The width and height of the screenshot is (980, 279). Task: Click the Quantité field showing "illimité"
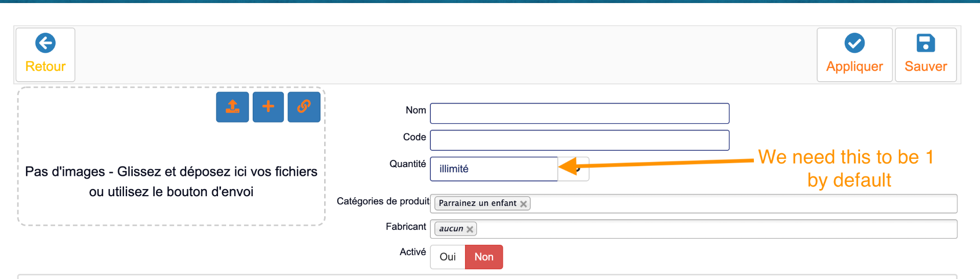click(494, 169)
